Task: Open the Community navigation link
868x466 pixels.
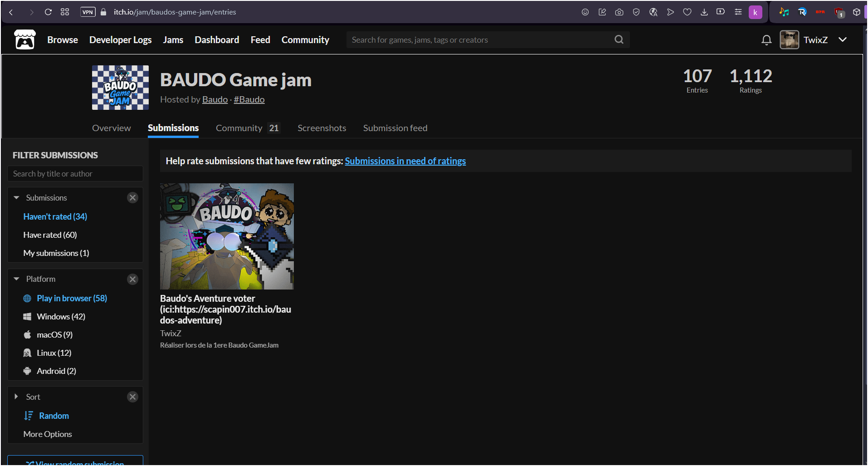Action: pos(305,40)
